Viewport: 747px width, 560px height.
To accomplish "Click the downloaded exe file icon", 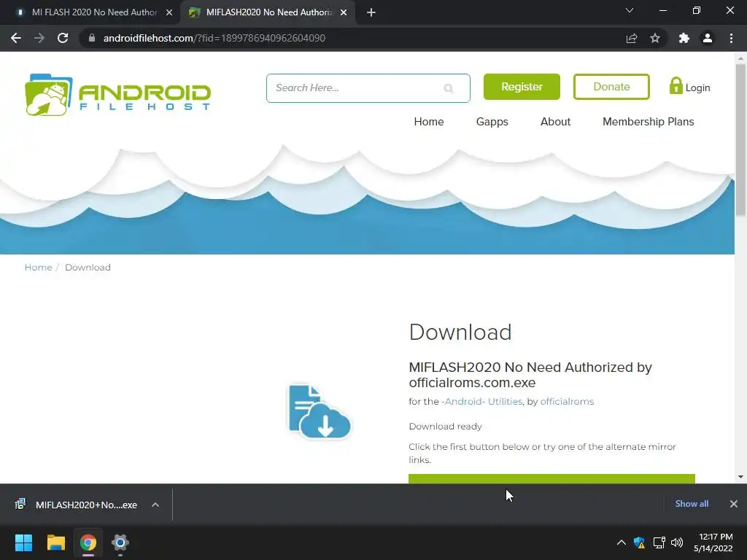I will pos(20,505).
